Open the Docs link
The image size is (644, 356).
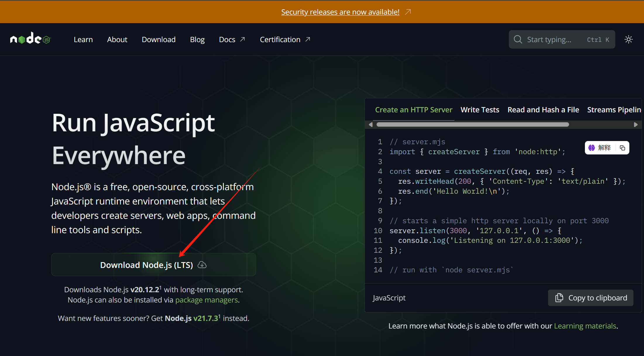[x=227, y=39]
